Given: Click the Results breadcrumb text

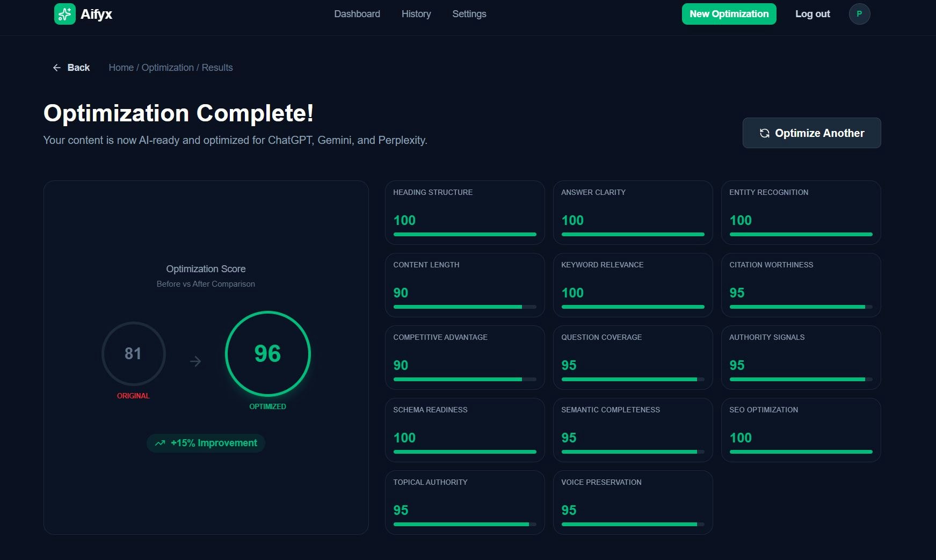Looking at the screenshot, I should point(217,68).
